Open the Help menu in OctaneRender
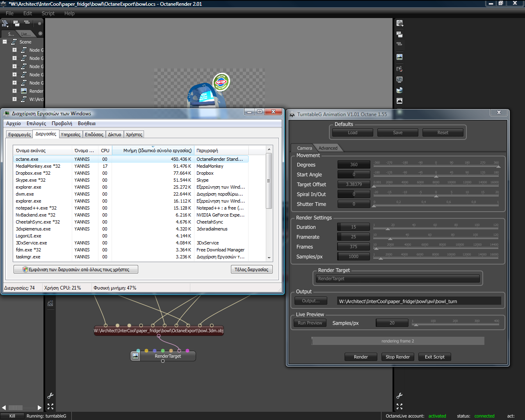Viewport: 525px width, 420px height. (69, 13)
